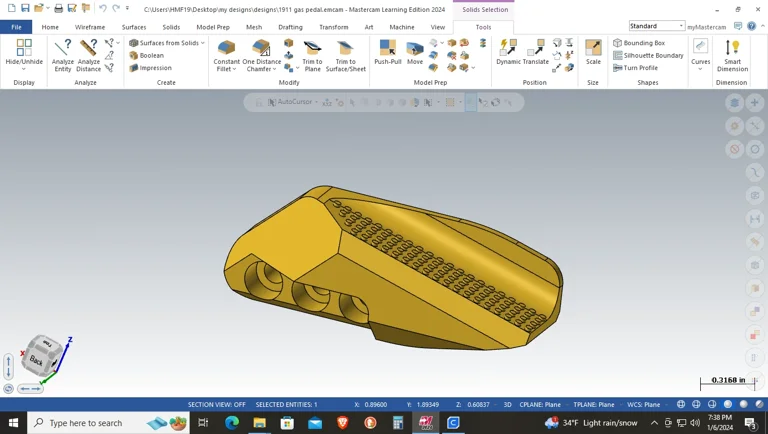The width and height of the screenshot is (768, 434).
Task: Click the Bounding Box button
Action: point(639,43)
